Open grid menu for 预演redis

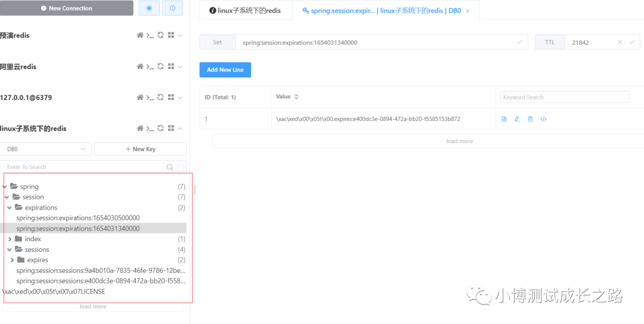171,35
